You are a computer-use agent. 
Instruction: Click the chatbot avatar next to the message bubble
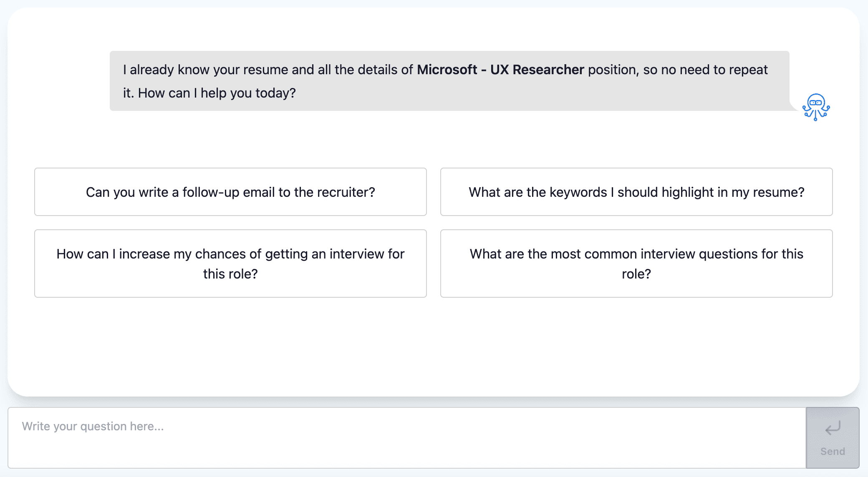click(x=815, y=107)
